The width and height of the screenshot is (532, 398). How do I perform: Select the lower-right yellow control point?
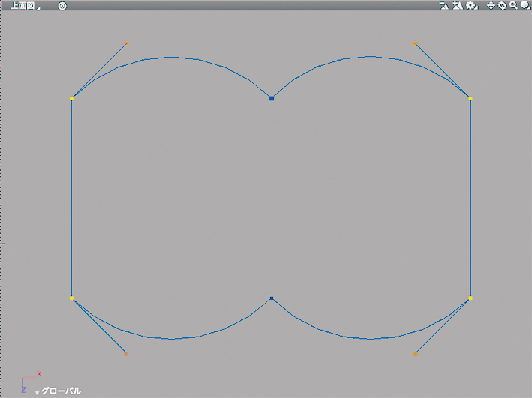(x=470, y=298)
